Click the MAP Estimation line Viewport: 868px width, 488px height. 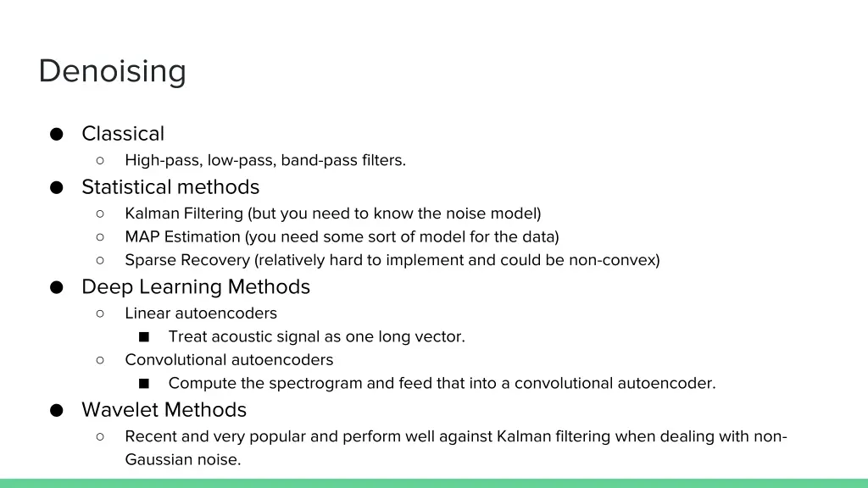[x=342, y=236]
